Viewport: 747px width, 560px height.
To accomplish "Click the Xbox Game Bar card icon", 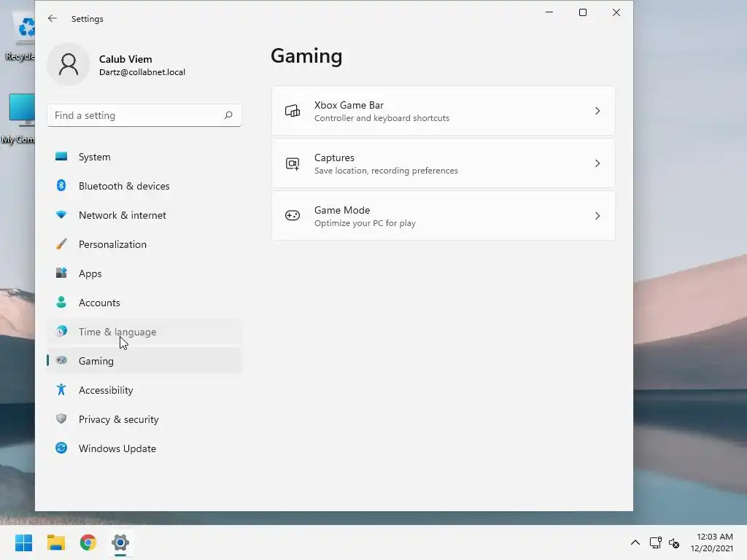I will coord(293,111).
